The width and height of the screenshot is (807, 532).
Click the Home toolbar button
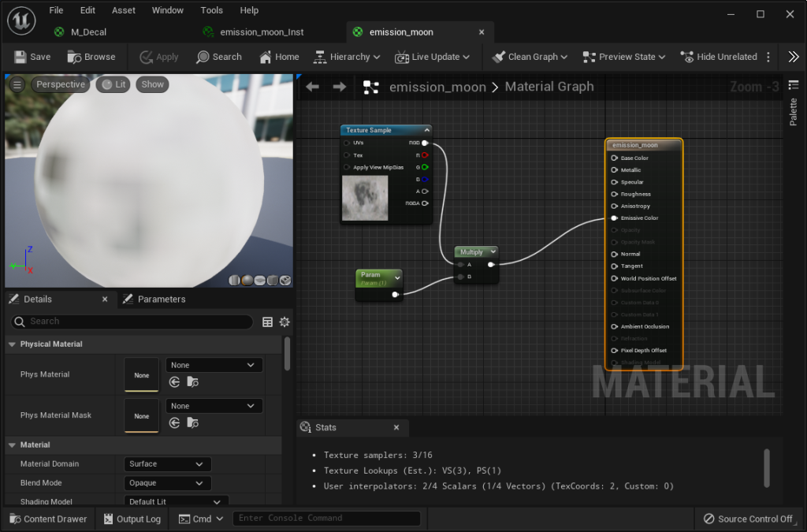pyautogui.click(x=280, y=57)
